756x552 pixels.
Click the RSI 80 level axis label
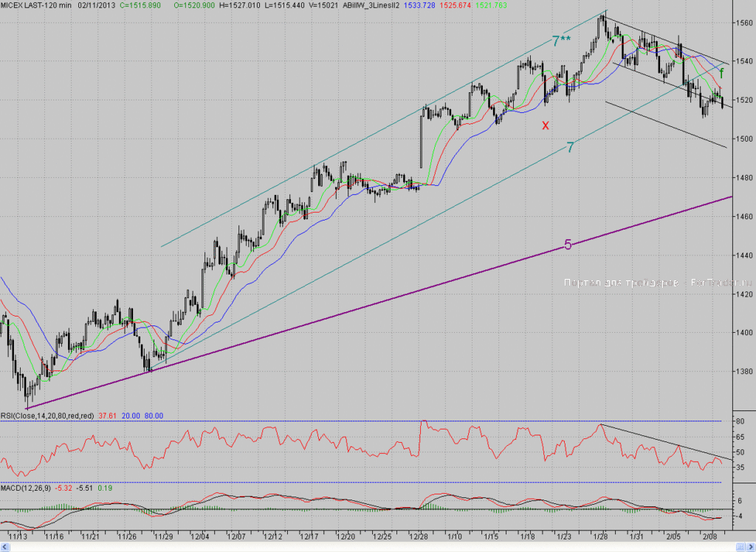tap(740, 421)
